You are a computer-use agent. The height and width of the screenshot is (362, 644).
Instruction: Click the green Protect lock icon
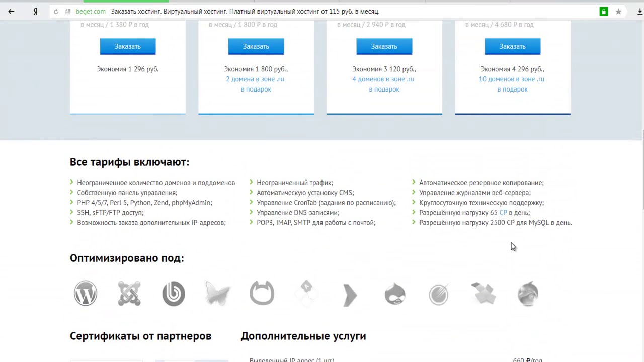[604, 12]
